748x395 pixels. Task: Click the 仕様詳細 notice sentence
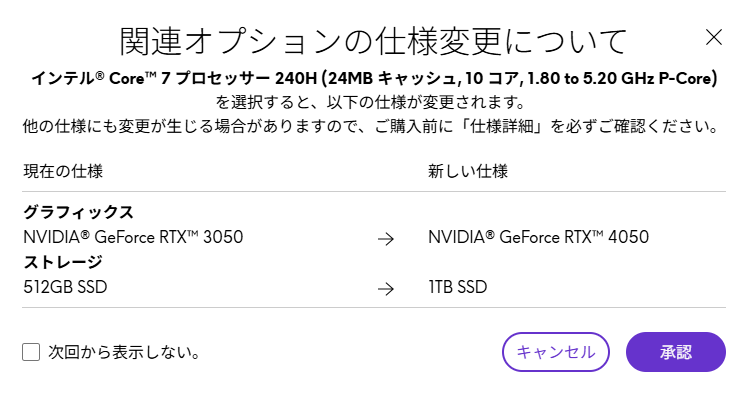(370, 126)
